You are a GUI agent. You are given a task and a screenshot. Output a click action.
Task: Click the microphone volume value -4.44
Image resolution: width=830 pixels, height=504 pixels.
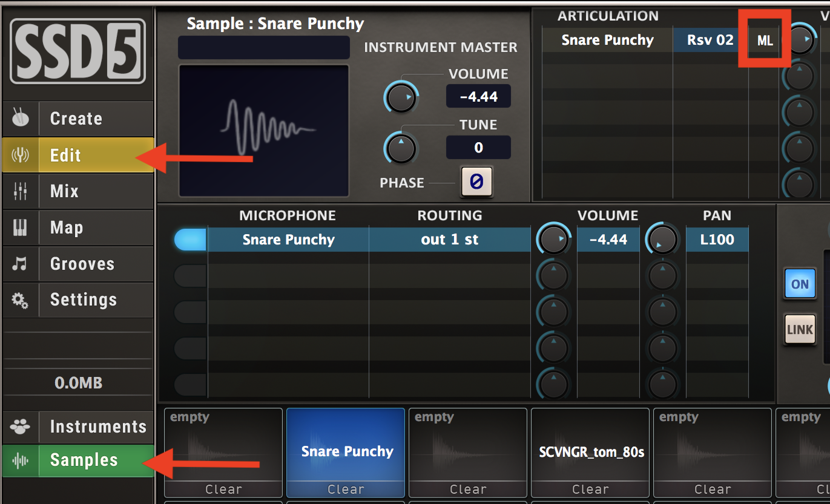coord(608,240)
